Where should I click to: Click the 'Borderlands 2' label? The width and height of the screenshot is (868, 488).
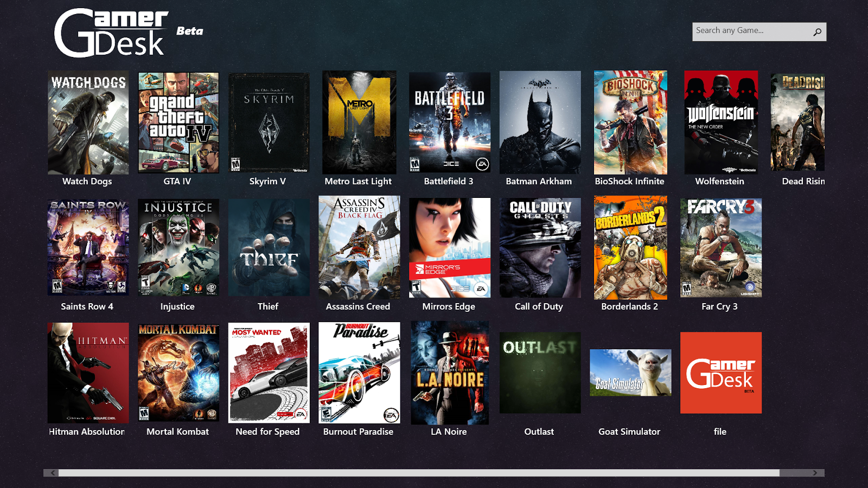[x=629, y=306]
